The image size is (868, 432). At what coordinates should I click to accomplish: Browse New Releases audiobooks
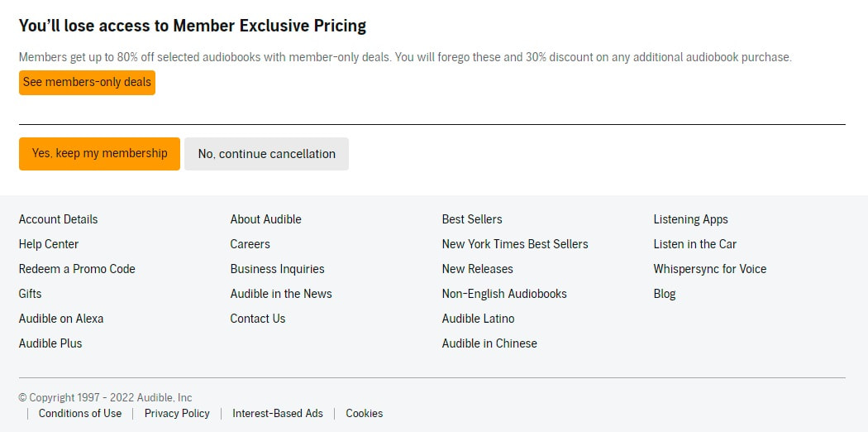477,269
